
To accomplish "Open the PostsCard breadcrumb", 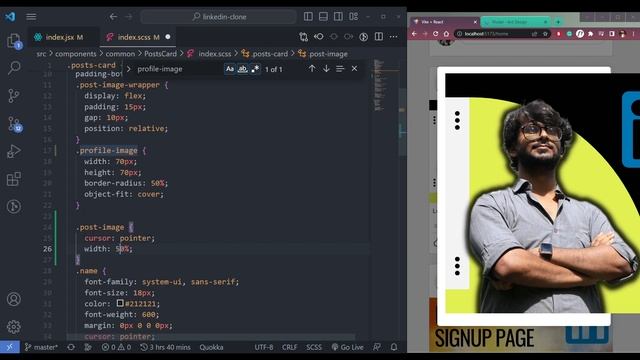I will pyautogui.click(x=160, y=53).
